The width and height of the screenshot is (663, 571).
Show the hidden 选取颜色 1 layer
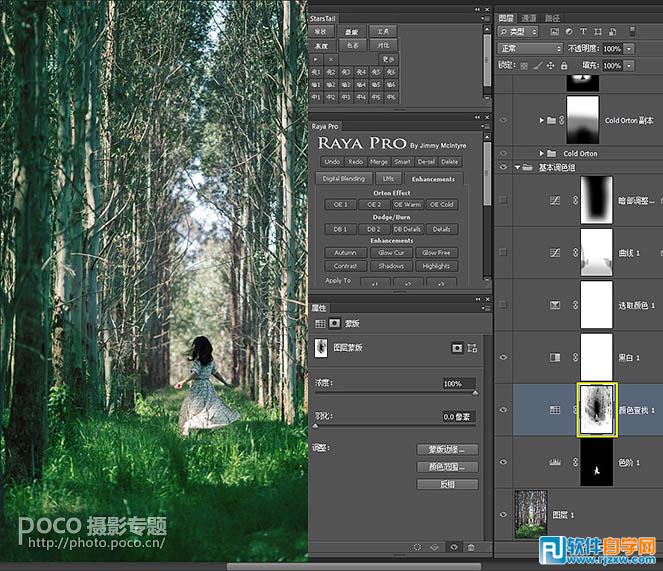pos(503,305)
